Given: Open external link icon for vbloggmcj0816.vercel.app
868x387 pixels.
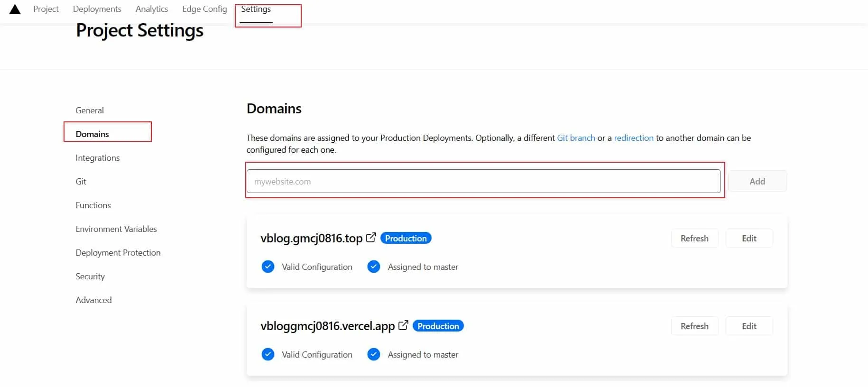Looking at the screenshot, I should (403, 325).
